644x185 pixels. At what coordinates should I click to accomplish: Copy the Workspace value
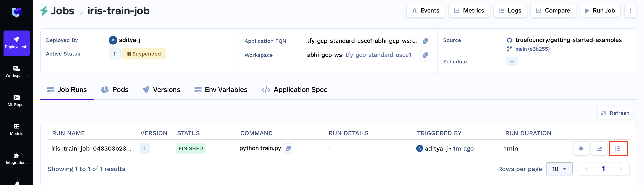[x=425, y=55]
